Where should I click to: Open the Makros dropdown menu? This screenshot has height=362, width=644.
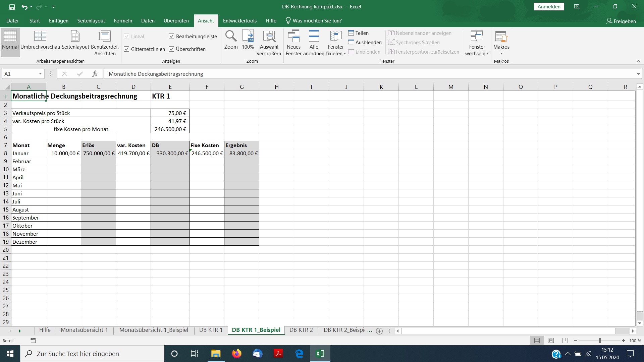501,53
